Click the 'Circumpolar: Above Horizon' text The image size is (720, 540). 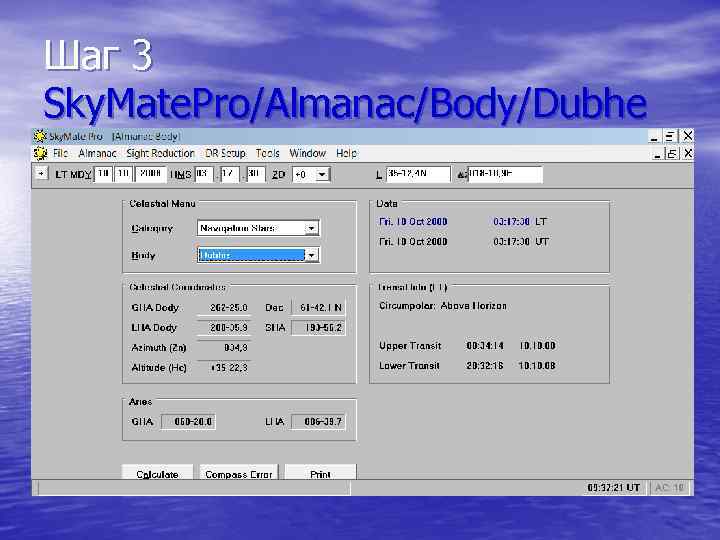(443, 306)
